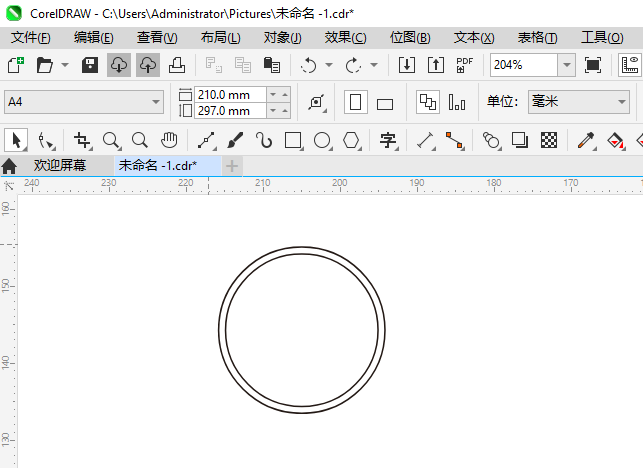Open the 布局(L) menu
This screenshot has height=468, width=643.
click(221, 38)
